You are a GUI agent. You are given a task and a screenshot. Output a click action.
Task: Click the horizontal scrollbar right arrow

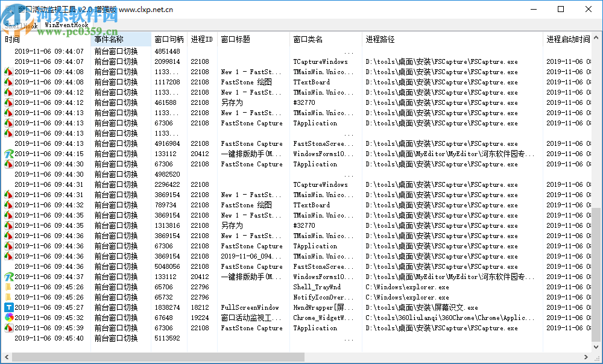pos(586,357)
